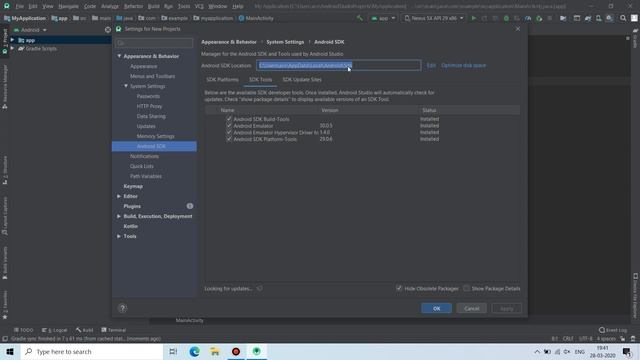Select Notifications settings entry

(x=144, y=156)
